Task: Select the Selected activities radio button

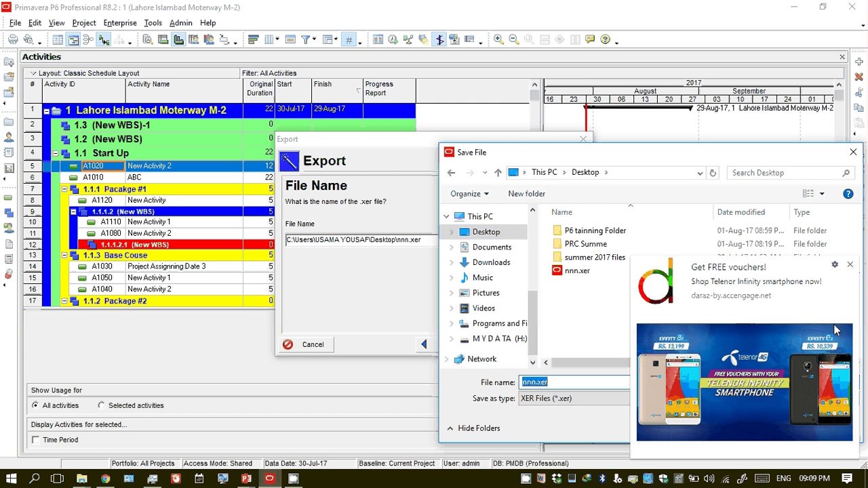Action: tap(102, 405)
